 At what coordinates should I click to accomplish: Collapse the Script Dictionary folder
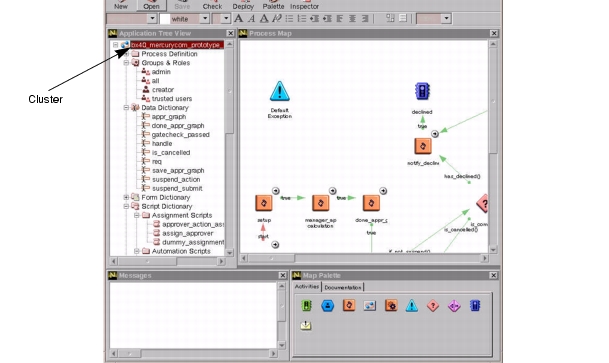click(126, 206)
